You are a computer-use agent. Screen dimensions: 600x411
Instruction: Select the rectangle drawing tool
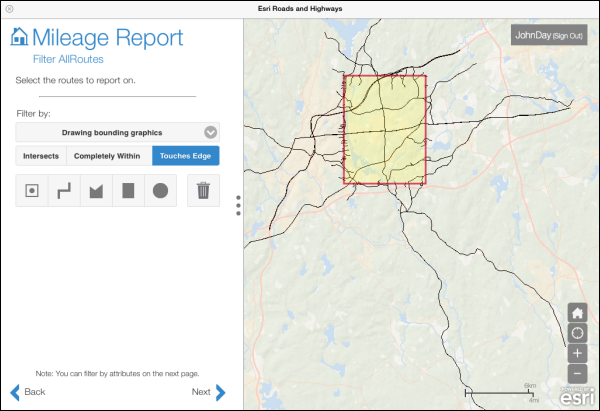pos(128,190)
